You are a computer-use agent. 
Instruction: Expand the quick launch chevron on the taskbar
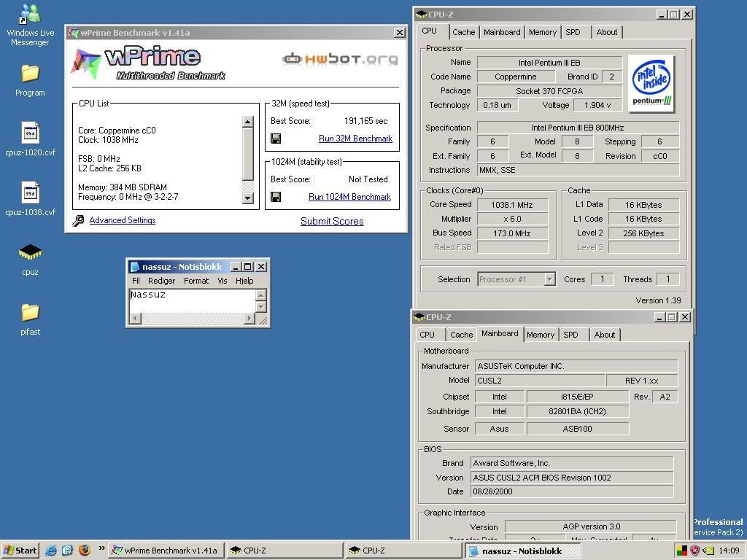(x=101, y=548)
